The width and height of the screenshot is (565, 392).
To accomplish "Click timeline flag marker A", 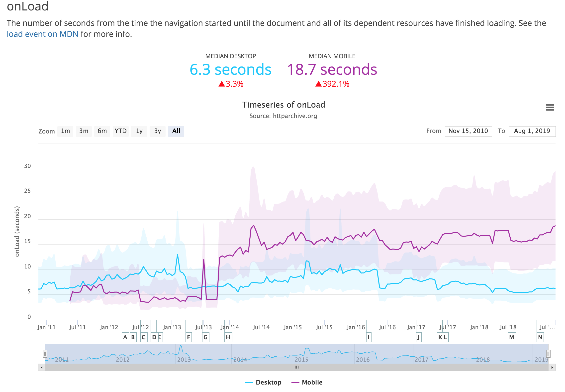I will [125, 337].
